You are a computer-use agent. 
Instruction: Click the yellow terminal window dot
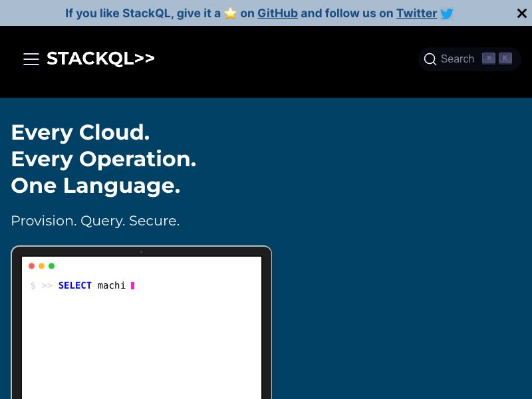(42, 266)
